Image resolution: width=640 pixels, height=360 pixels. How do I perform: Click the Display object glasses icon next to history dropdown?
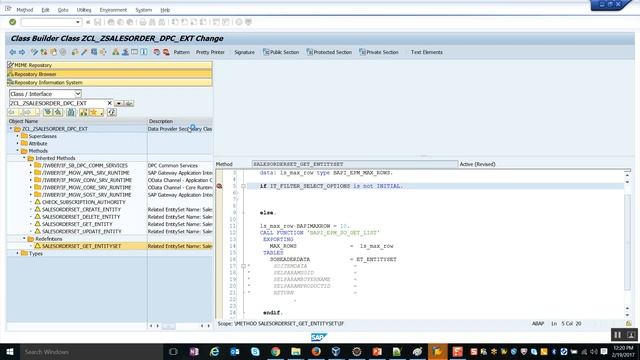(129, 104)
